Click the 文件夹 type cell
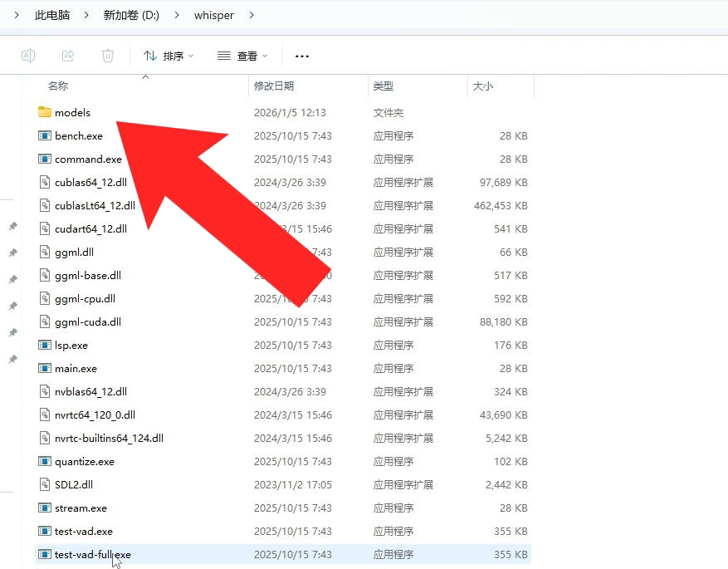The height and width of the screenshot is (569, 728). coord(388,113)
